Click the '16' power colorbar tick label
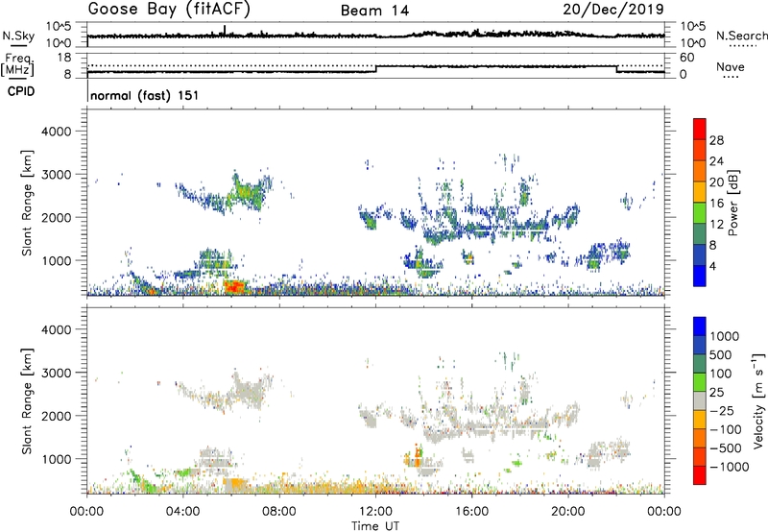768x532 pixels. [x=716, y=204]
